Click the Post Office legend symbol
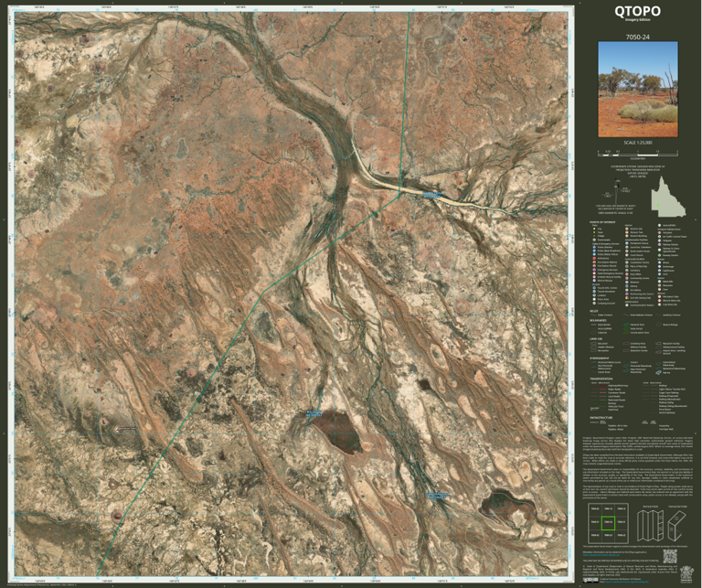The height and width of the screenshot is (588, 702). click(627, 274)
